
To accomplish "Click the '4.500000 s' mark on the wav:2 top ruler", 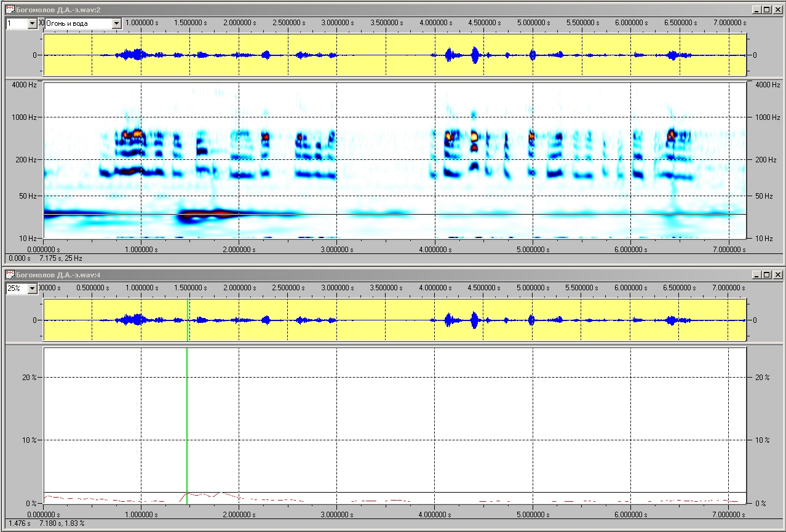I will (485, 23).
